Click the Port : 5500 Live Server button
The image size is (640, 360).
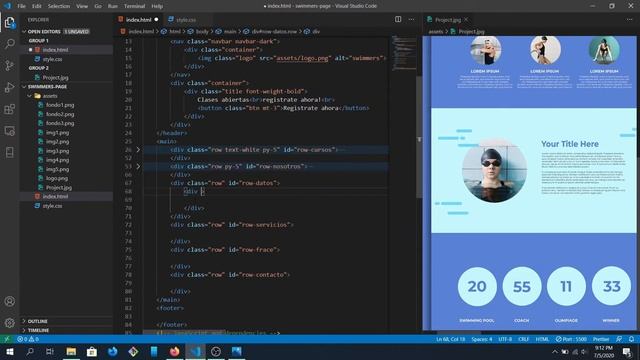pos(571,339)
